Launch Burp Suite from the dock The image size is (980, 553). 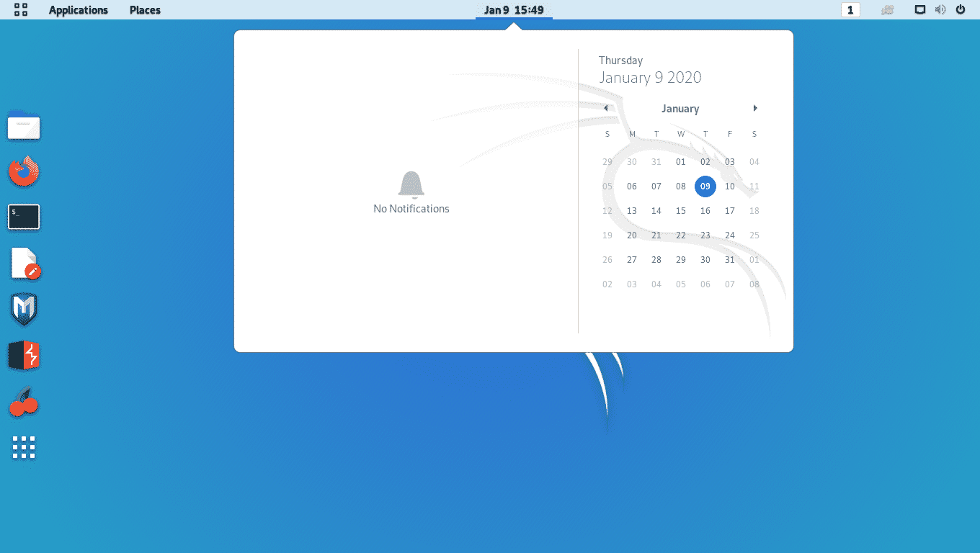click(24, 355)
